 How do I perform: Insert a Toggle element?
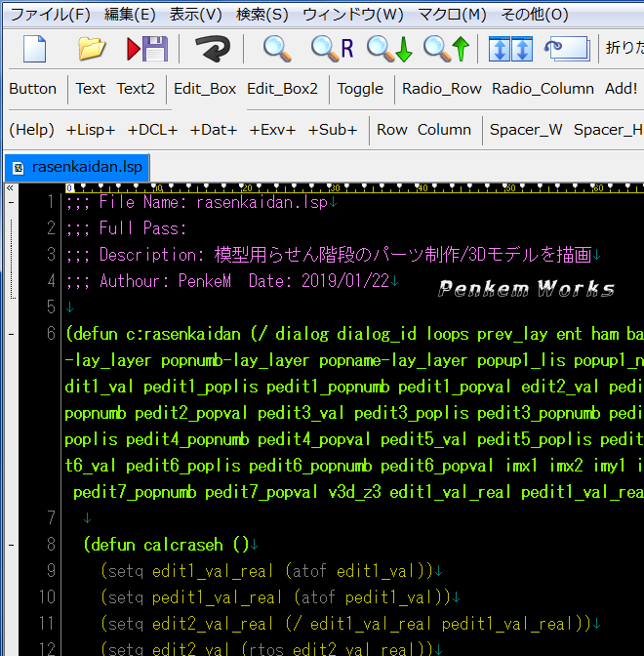[360, 89]
